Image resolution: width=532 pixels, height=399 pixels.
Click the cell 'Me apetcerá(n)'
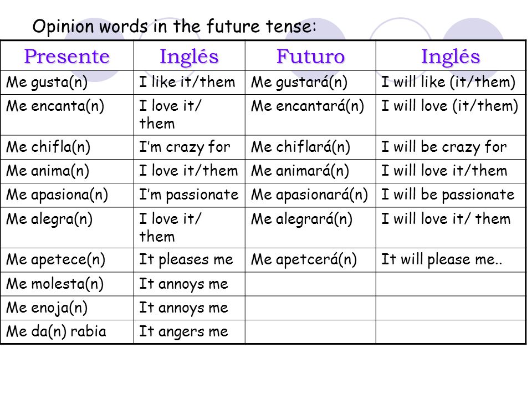tap(310, 260)
